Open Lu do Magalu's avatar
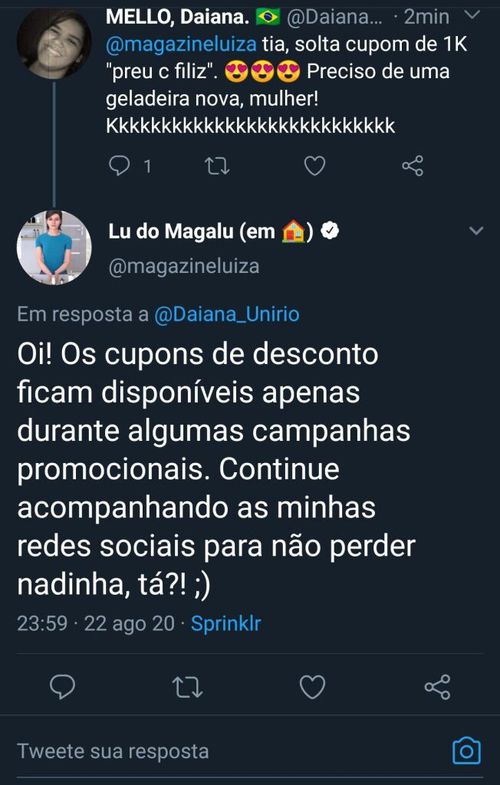Image resolution: width=500 pixels, height=785 pixels. [x=54, y=247]
